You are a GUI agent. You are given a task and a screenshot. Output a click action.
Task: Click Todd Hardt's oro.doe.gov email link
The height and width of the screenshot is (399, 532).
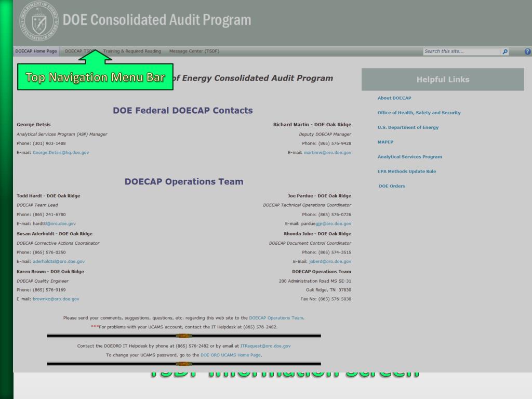point(61,224)
